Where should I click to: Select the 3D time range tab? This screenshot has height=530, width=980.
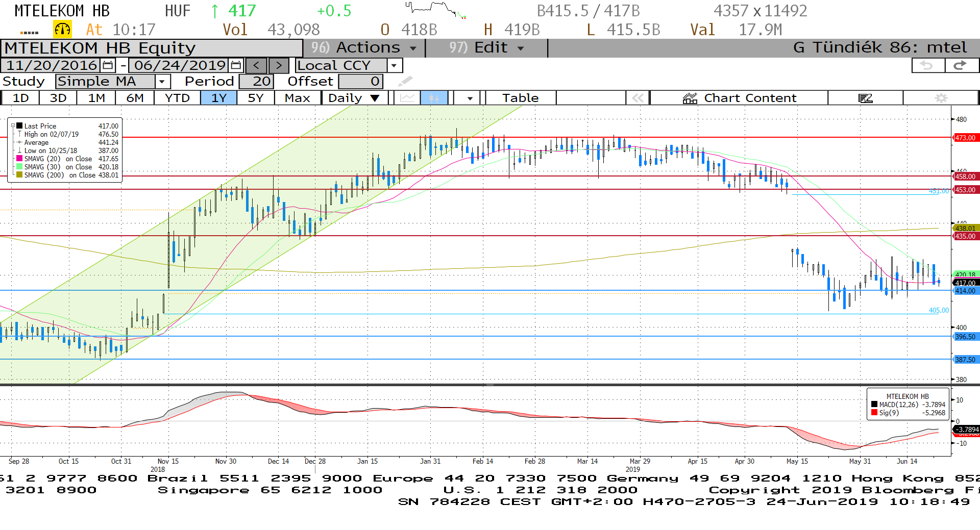point(58,98)
